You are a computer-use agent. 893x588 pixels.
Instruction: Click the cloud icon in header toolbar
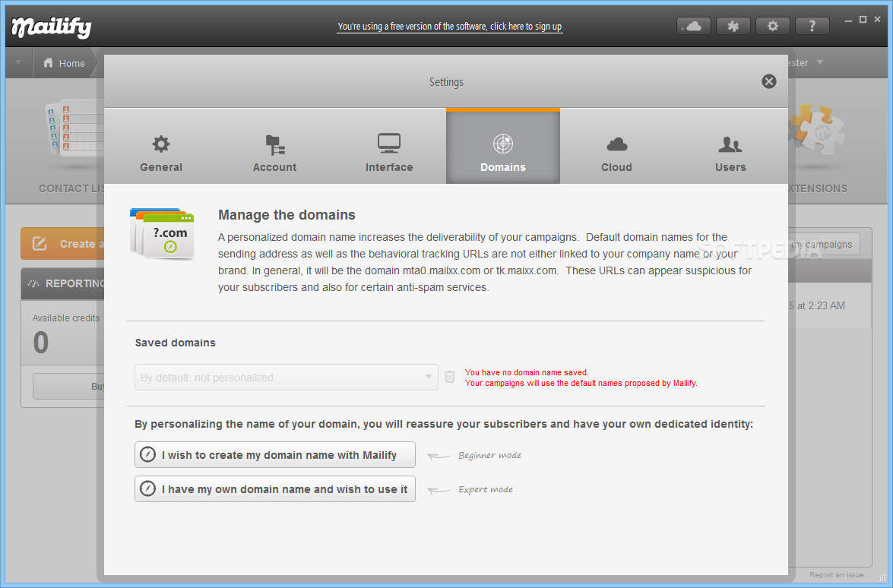694,26
